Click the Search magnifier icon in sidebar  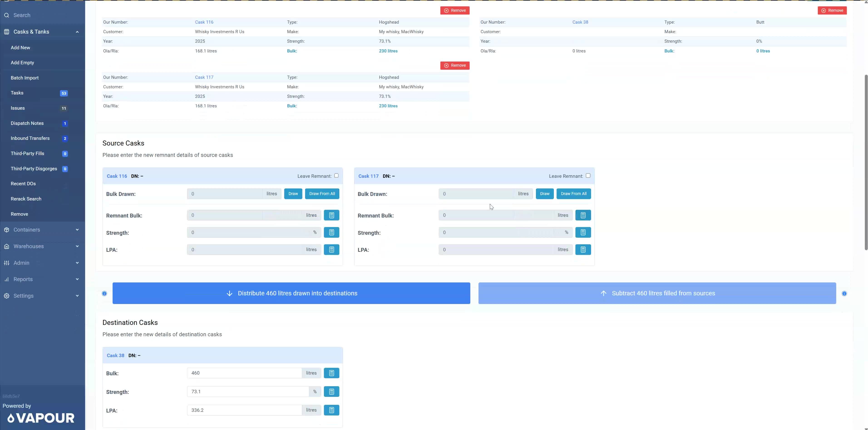coord(7,15)
